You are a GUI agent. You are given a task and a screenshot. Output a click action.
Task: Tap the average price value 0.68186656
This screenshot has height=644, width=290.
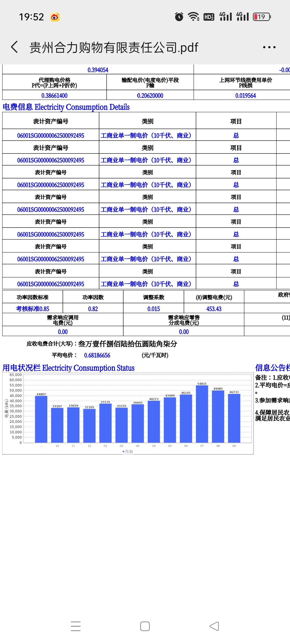click(x=97, y=355)
